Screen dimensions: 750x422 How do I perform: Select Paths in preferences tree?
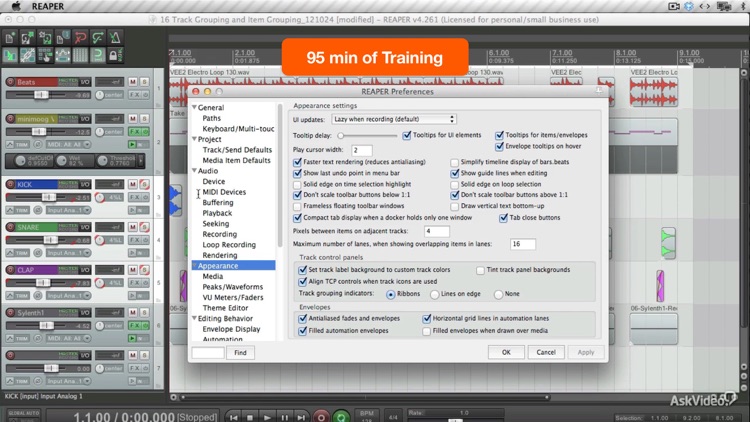211,118
